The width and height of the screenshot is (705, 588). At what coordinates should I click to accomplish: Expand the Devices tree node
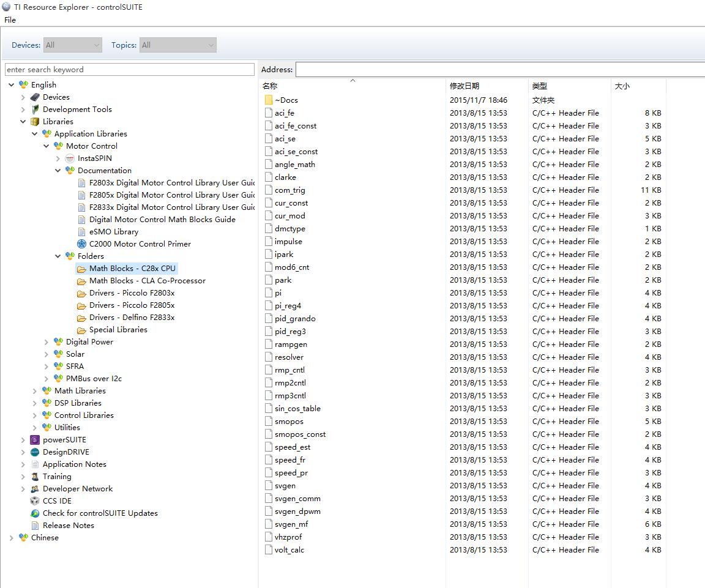(x=23, y=97)
